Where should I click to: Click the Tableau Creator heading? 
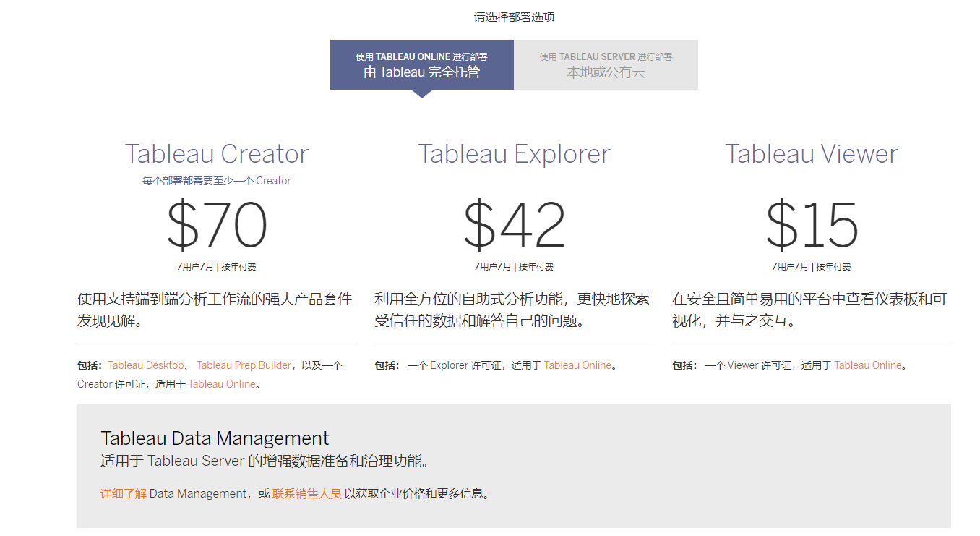[217, 153]
